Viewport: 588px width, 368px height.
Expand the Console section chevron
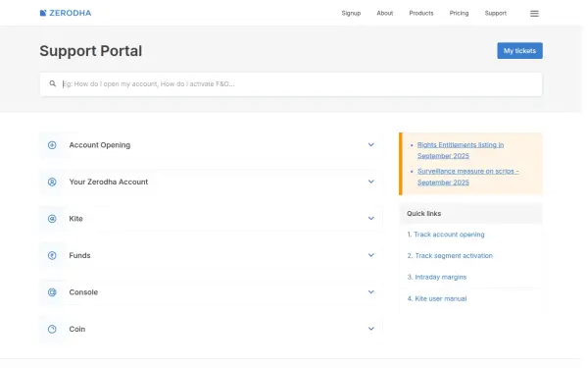pos(370,292)
